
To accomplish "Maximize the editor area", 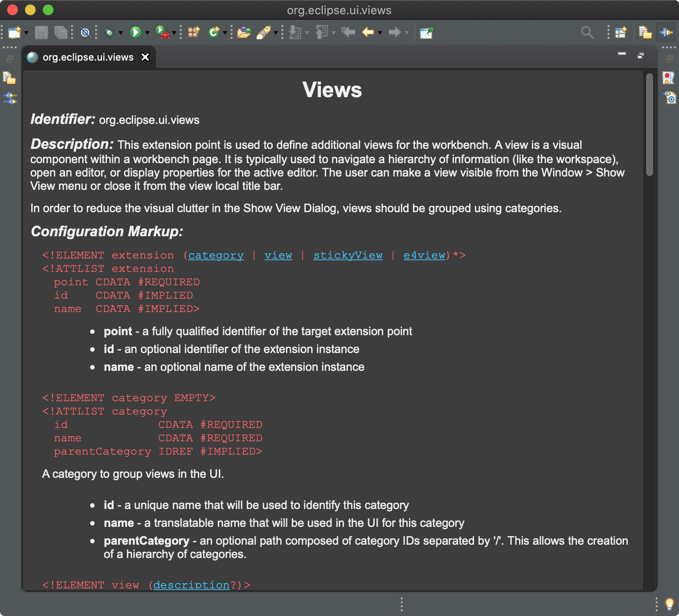I will point(641,55).
